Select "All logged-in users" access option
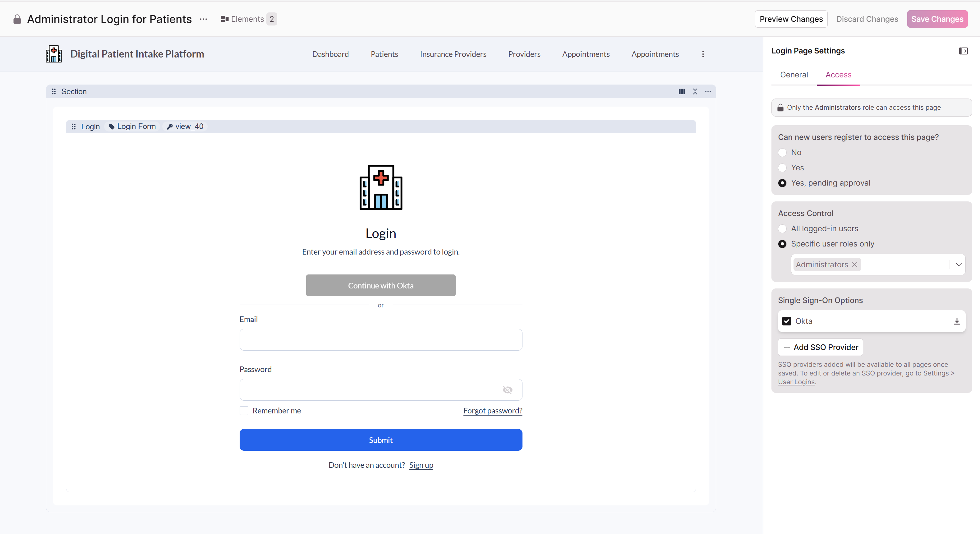The height and width of the screenshot is (534, 980). tap(782, 228)
